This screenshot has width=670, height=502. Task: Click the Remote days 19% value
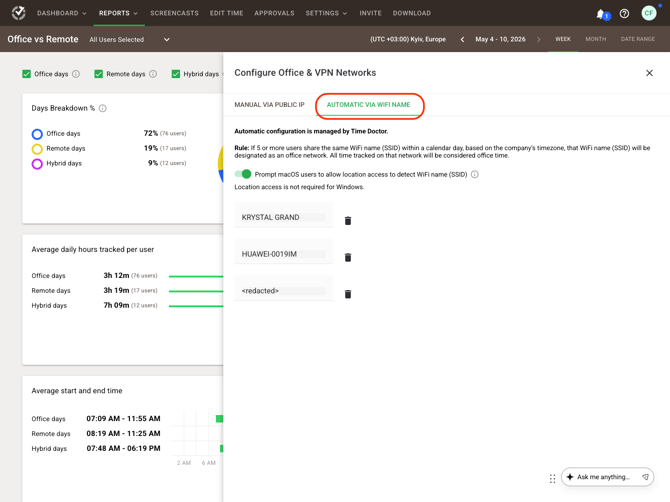tap(151, 148)
